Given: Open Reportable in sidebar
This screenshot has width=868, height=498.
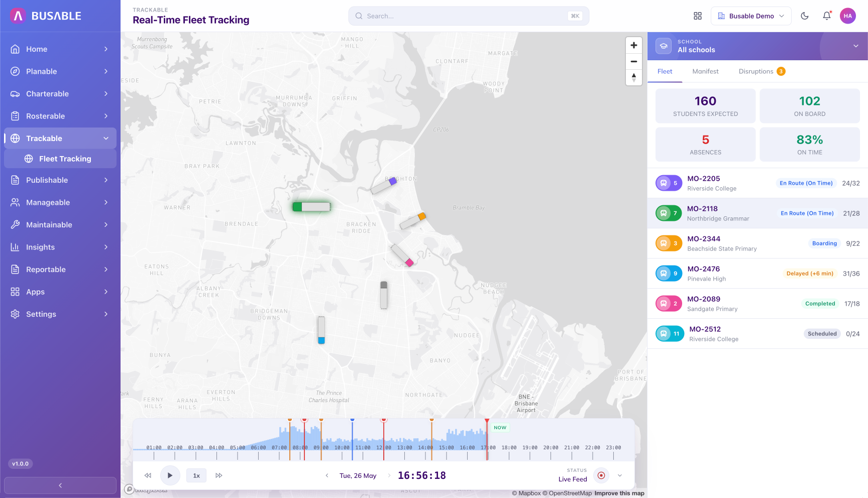Looking at the screenshot, I should coord(60,270).
